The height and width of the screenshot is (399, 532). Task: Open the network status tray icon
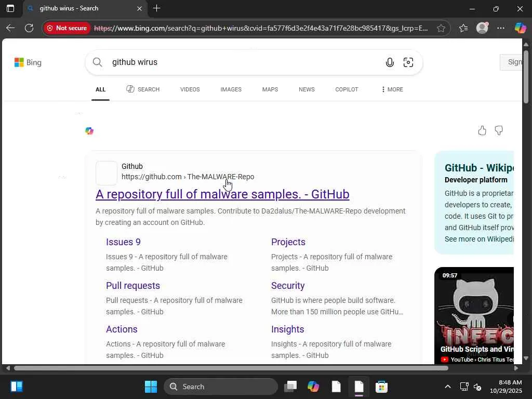[x=464, y=387]
